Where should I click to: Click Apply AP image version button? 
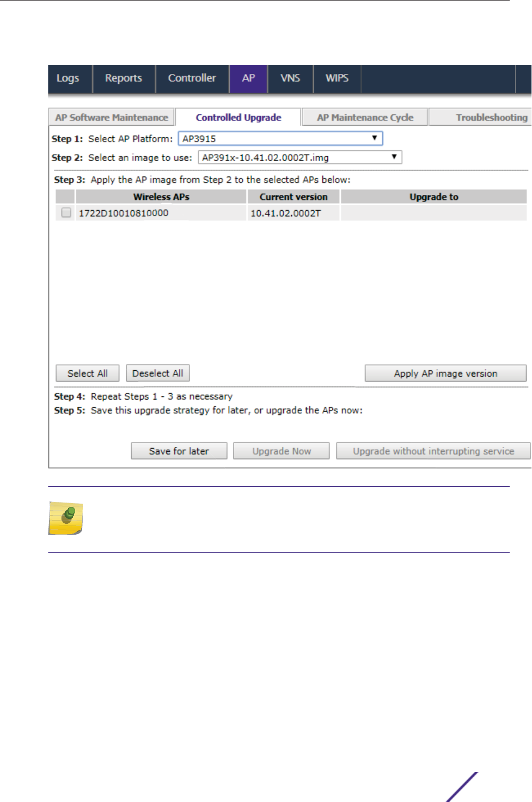(x=445, y=374)
